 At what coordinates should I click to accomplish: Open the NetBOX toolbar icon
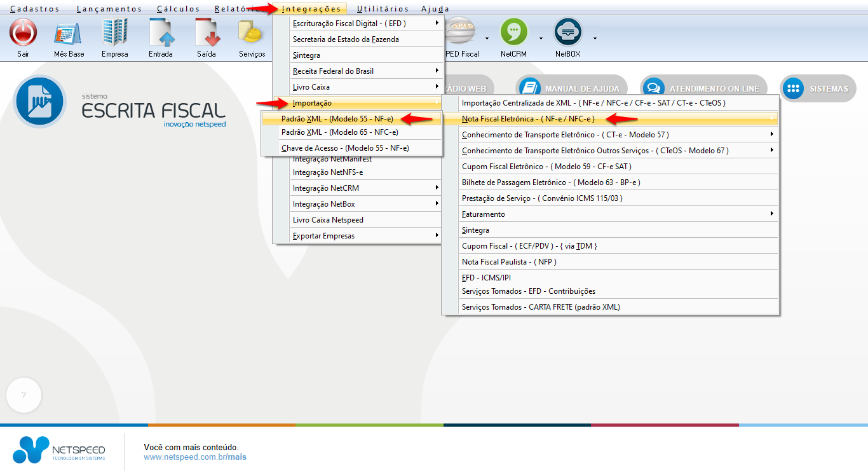[x=568, y=32]
